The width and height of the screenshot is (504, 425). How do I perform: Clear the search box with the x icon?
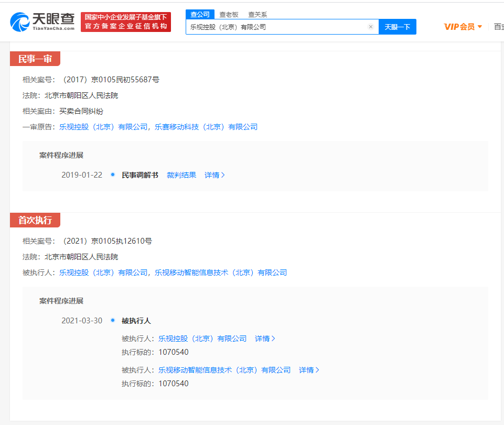[x=371, y=27]
